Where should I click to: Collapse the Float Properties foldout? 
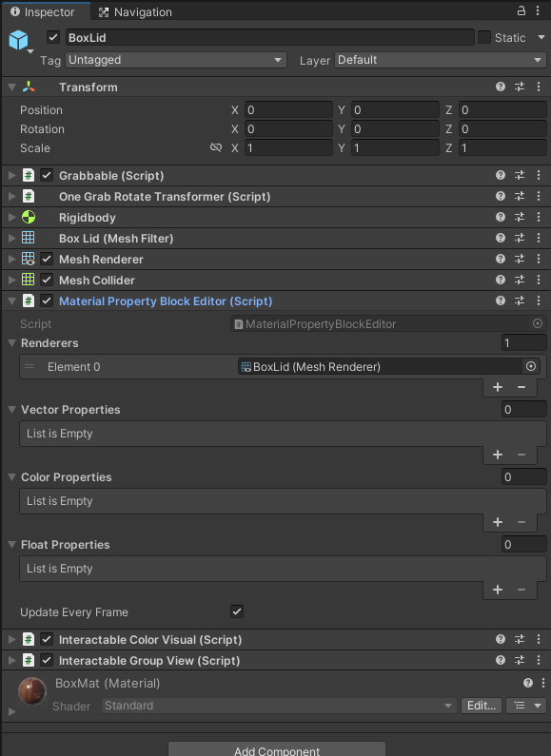[12, 545]
